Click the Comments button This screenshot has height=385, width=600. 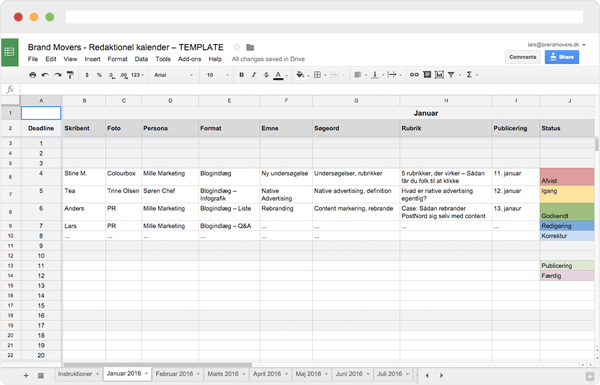(523, 57)
